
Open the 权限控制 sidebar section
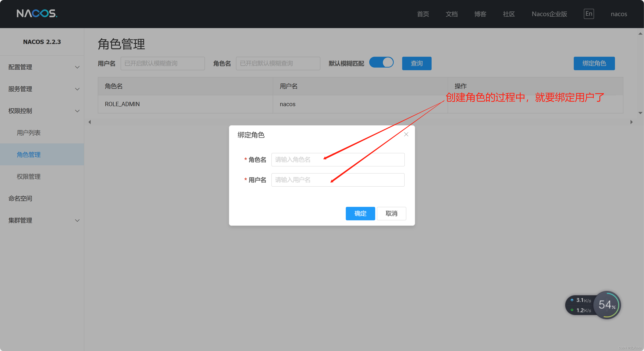click(x=42, y=111)
